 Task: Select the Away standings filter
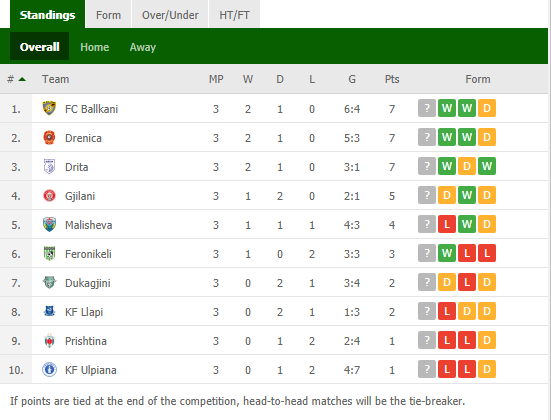pyautogui.click(x=143, y=47)
